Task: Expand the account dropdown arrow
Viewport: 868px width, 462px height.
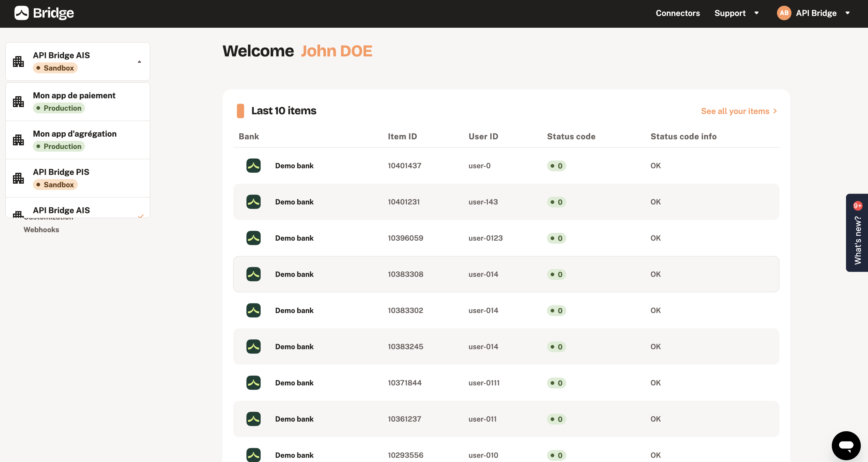Action: tap(847, 13)
